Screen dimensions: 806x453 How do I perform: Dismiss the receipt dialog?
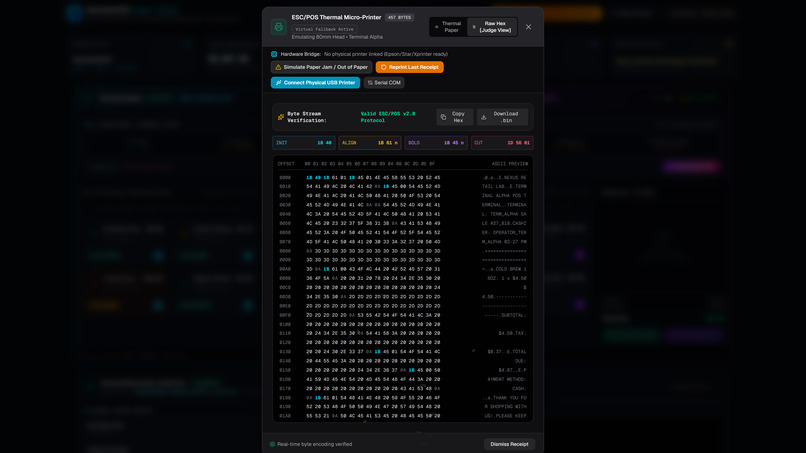click(x=509, y=444)
